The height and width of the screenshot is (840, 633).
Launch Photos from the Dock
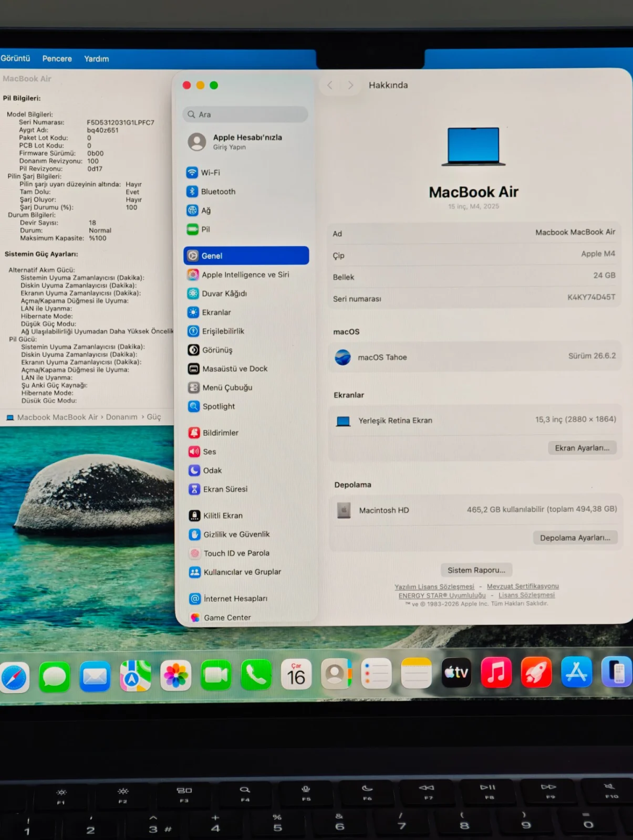(175, 675)
